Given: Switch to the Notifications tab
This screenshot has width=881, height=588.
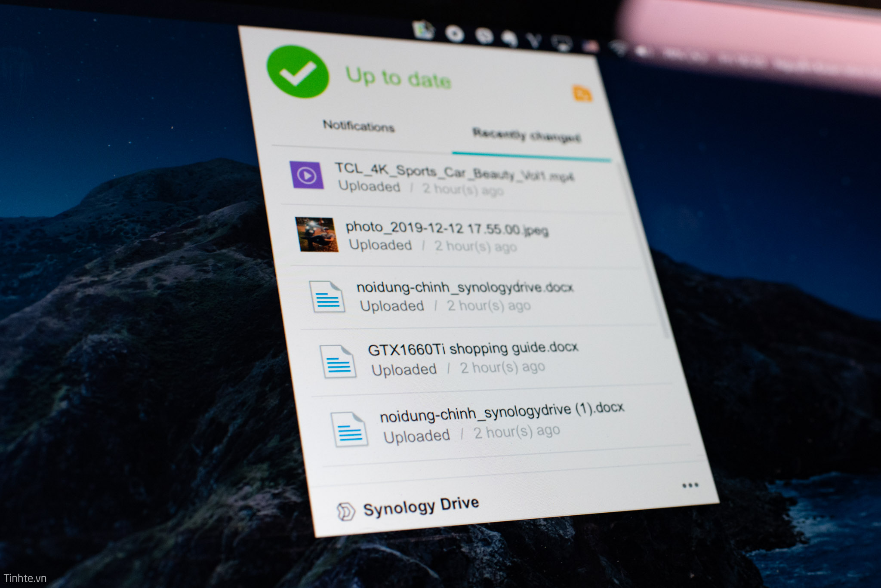Looking at the screenshot, I should (359, 126).
